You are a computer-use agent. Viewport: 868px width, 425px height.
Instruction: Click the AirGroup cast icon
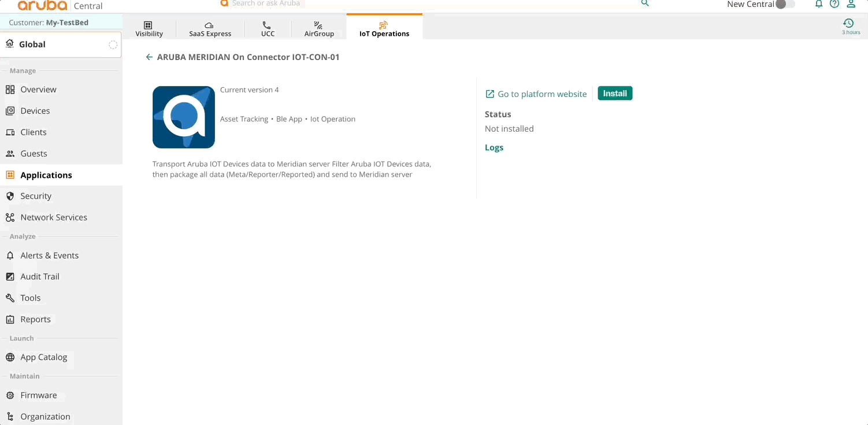(318, 25)
